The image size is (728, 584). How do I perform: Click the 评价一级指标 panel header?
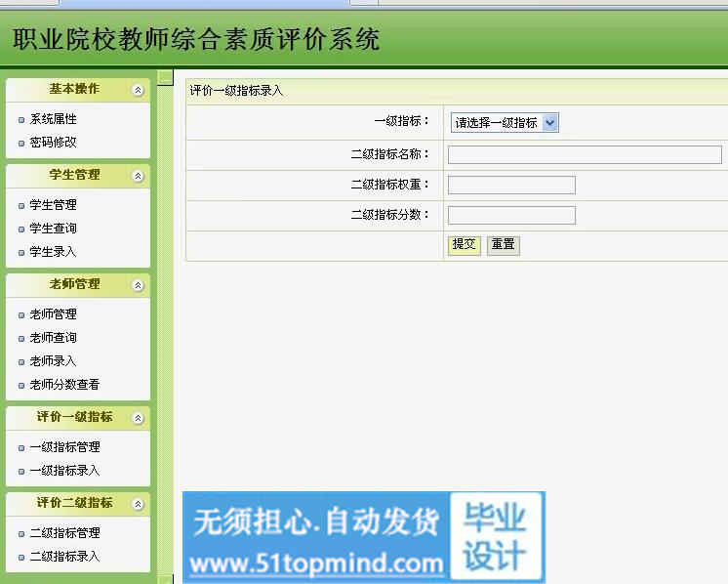click(78, 417)
